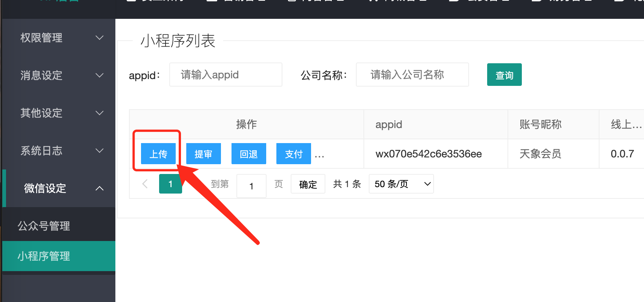Click the green 查询 search button
Image resolution: width=644 pixels, height=302 pixels.
pyautogui.click(x=504, y=75)
